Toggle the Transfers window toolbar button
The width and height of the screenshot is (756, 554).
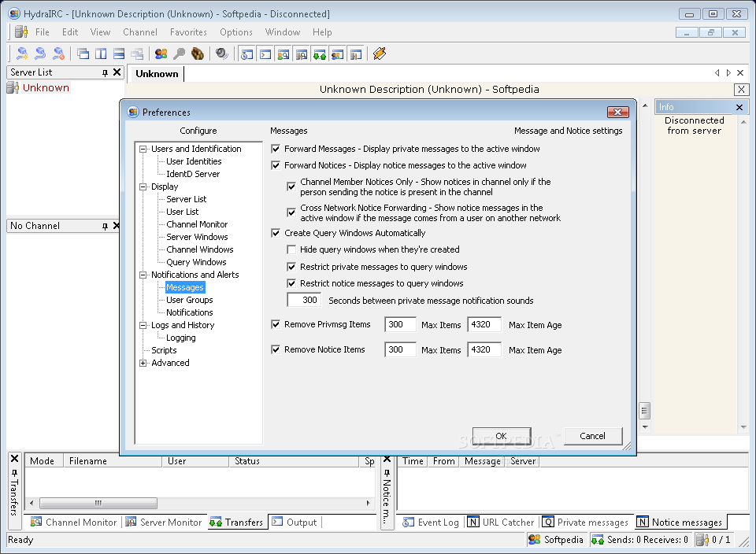[319, 54]
